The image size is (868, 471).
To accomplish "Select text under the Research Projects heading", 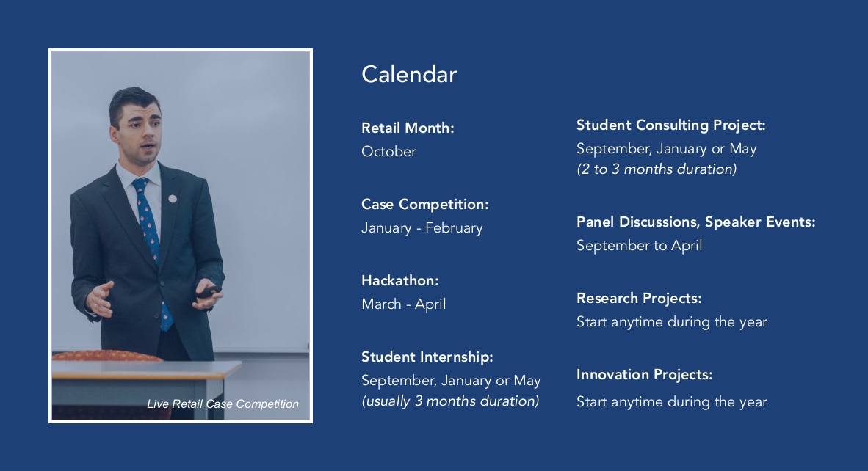I will (x=671, y=322).
